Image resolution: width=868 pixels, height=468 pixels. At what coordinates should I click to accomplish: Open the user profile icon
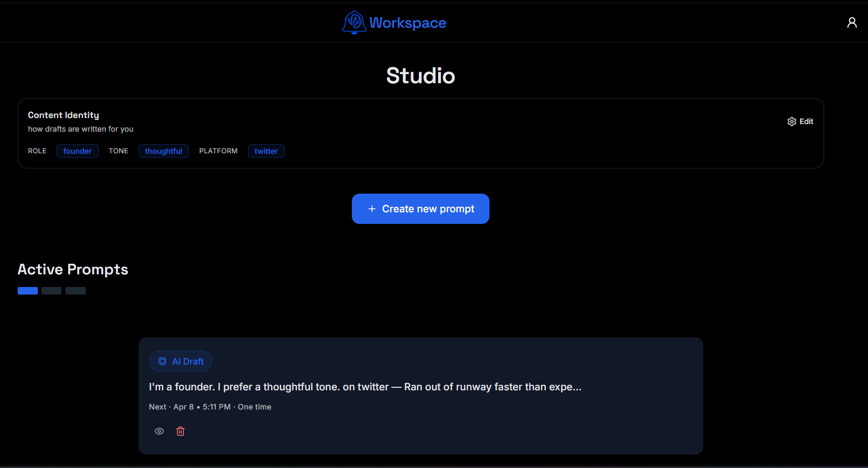[852, 23]
